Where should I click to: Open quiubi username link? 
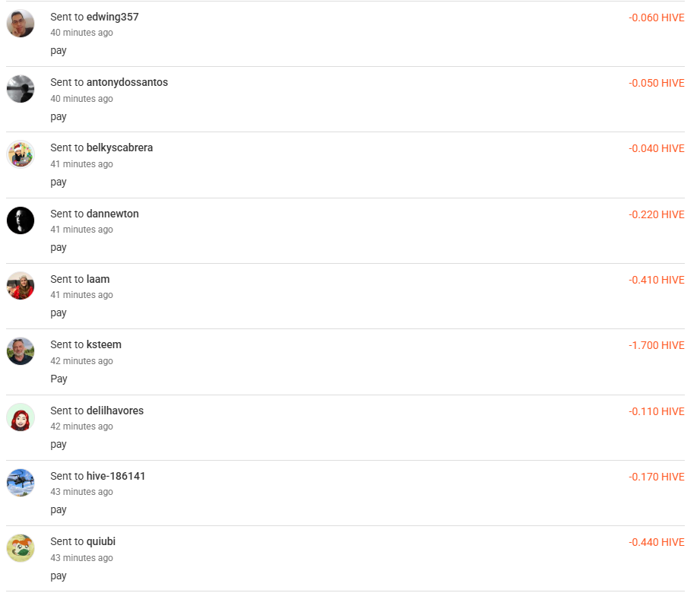pos(101,541)
